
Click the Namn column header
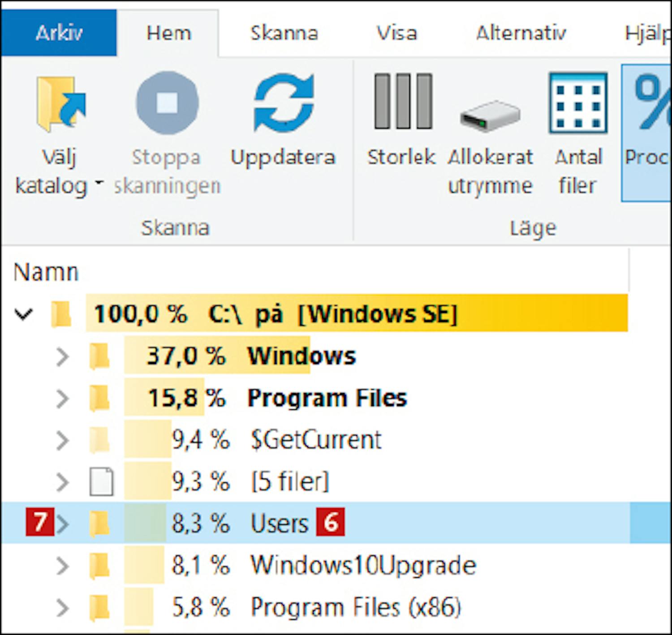(x=46, y=272)
